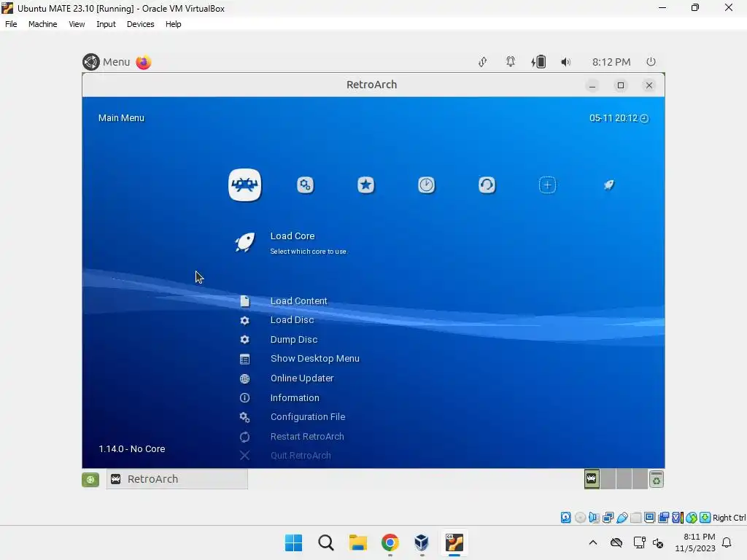Click the gear icon beside Load Disc

[245, 321]
